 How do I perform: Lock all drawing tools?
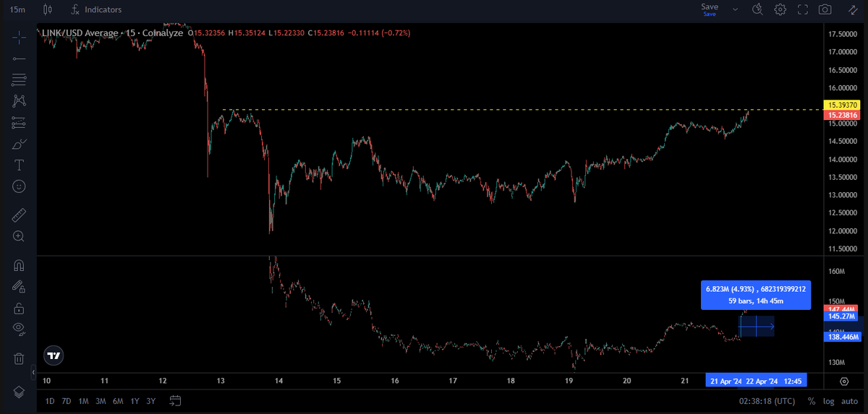[x=19, y=308]
